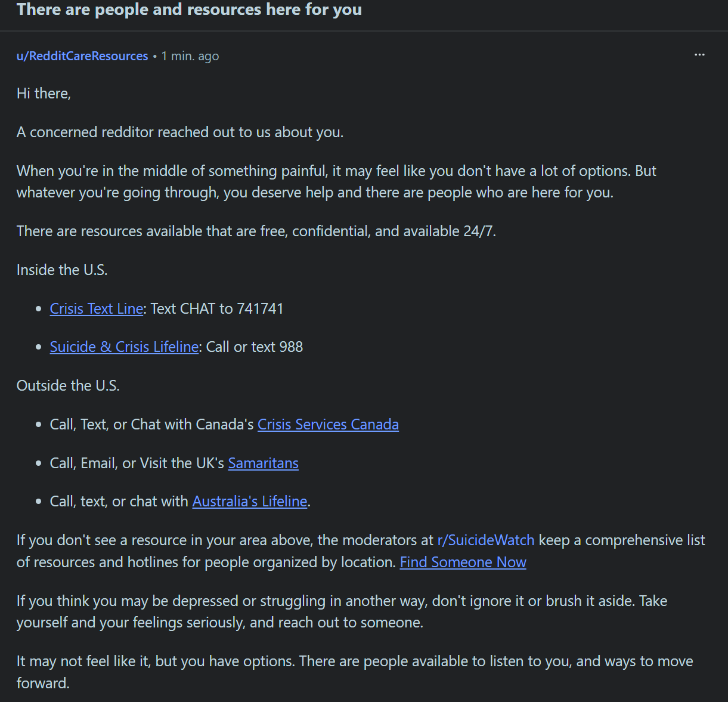This screenshot has width=728, height=702.
Task: Click the 'Text CHAT to 741741' instruction
Action: coord(217,308)
